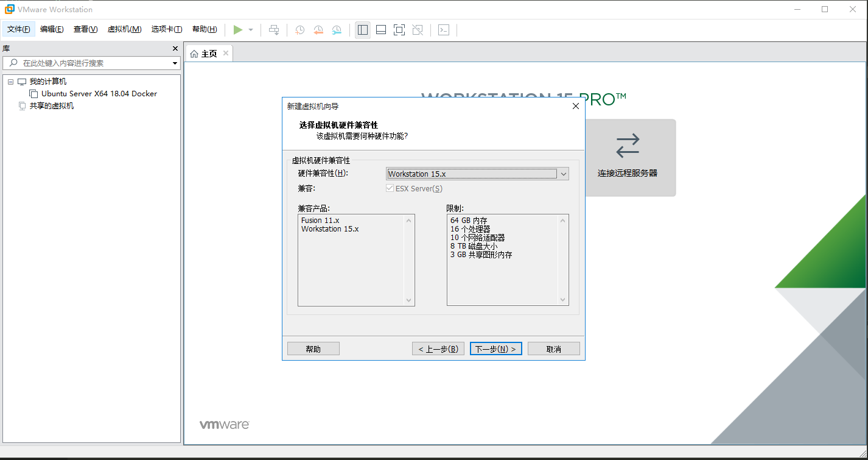Click the Unity mode toolbar icon
The height and width of the screenshot is (460, 868).
coord(418,30)
